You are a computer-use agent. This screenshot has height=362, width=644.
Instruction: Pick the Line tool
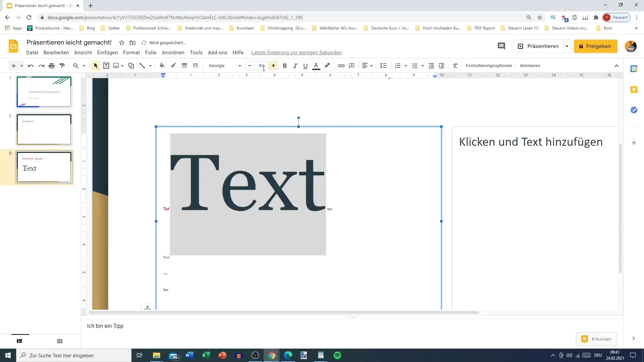coord(142,66)
